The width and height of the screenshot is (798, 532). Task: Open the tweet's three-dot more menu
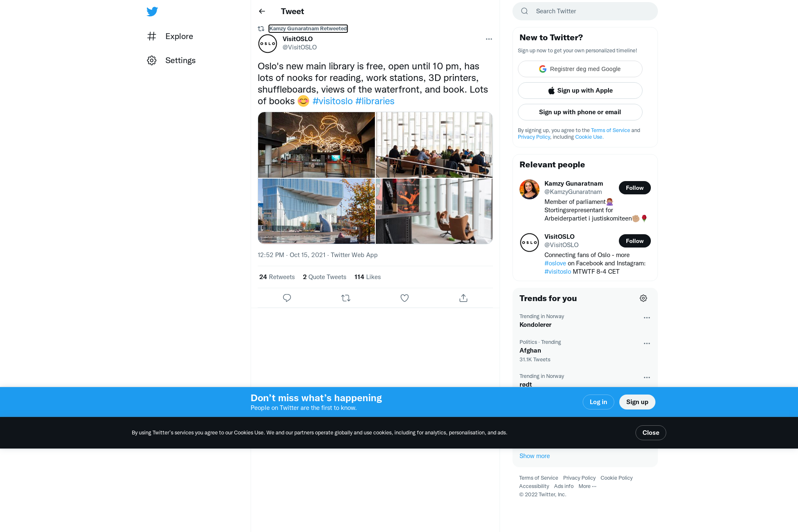[489, 39]
